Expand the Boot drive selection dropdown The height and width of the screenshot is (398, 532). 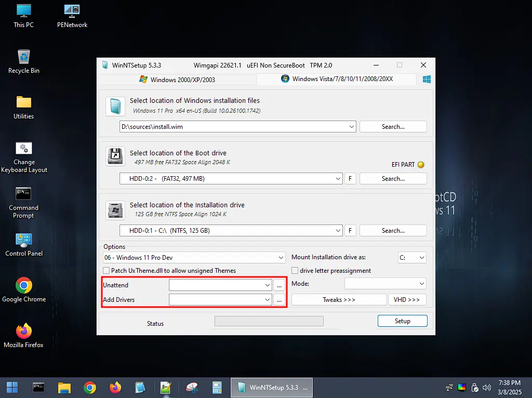(x=231, y=179)
